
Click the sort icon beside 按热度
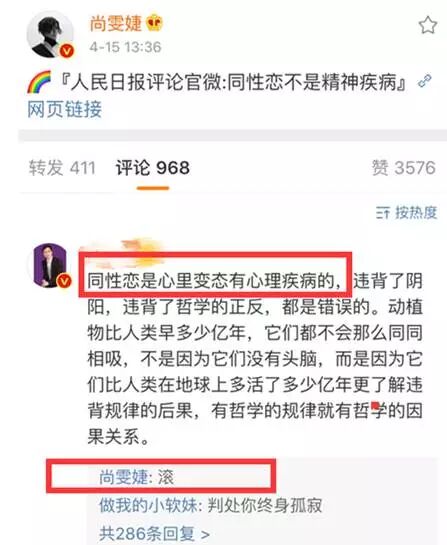383,212
